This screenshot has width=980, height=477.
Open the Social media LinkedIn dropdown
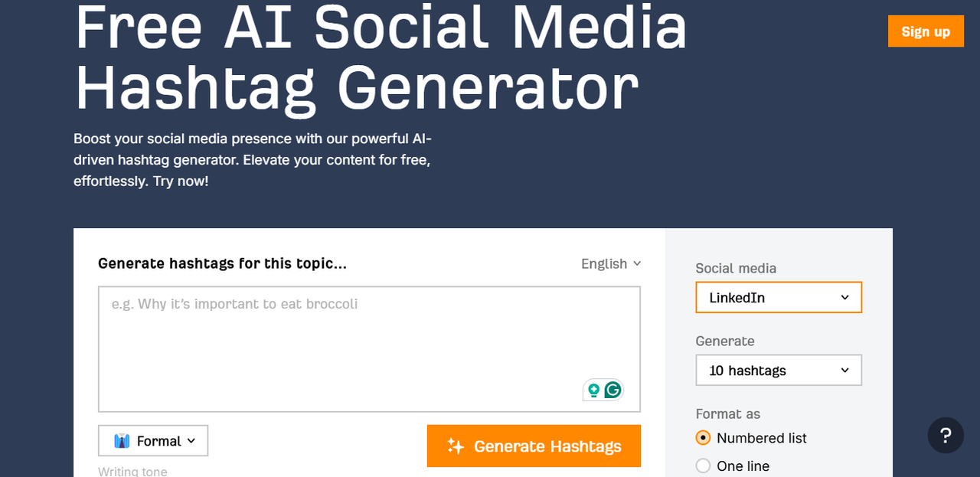pyautogui.click(x=778, y=298)
